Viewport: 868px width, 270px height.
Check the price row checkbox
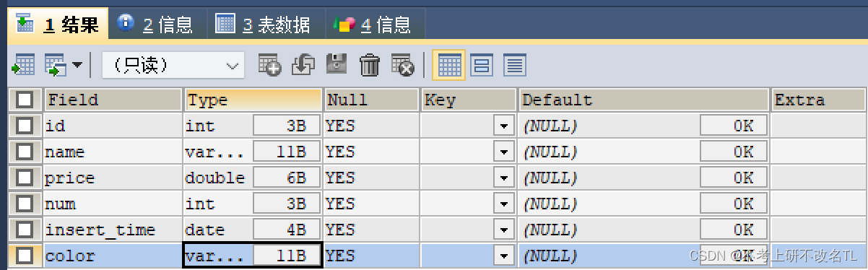click(25, 178)
